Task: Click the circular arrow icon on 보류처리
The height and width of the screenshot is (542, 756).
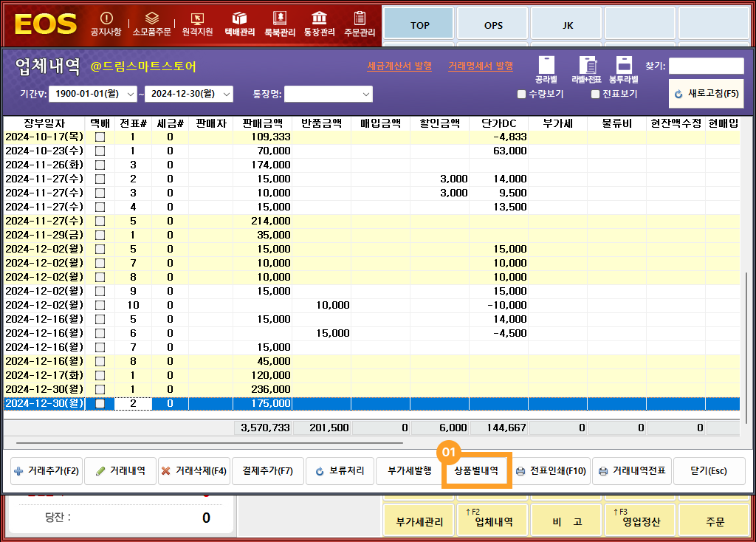Action: click(320, 471)
